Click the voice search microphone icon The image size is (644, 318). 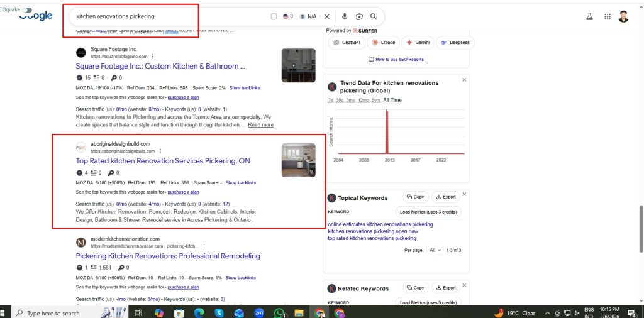(x=345, y=16)
